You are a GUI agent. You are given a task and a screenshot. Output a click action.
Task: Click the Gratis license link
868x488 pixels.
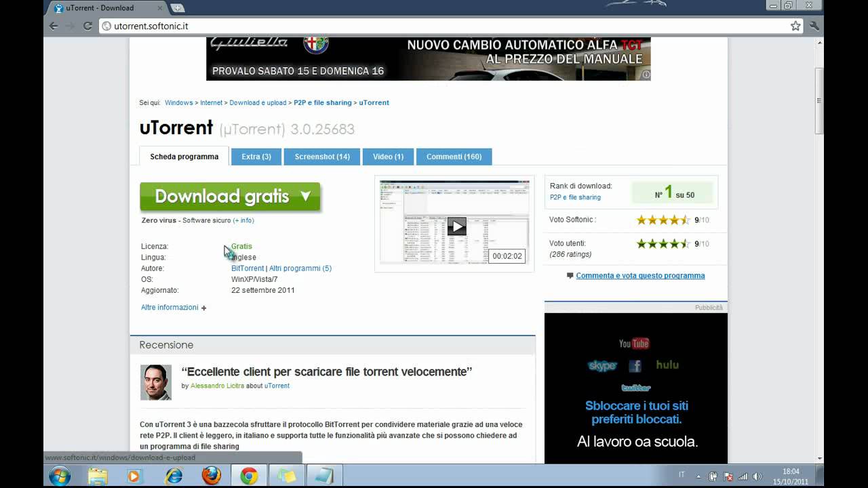click(x=241, y=246)
